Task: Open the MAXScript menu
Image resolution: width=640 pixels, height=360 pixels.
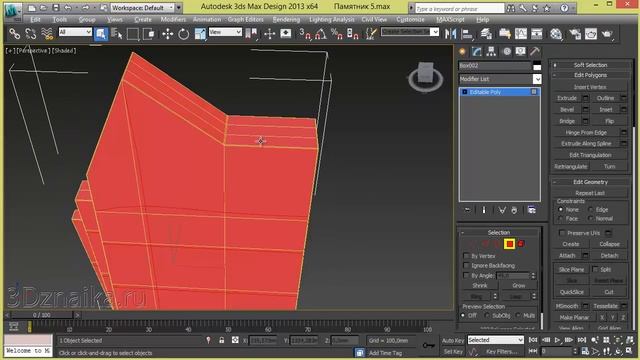Action: (450, 20)
